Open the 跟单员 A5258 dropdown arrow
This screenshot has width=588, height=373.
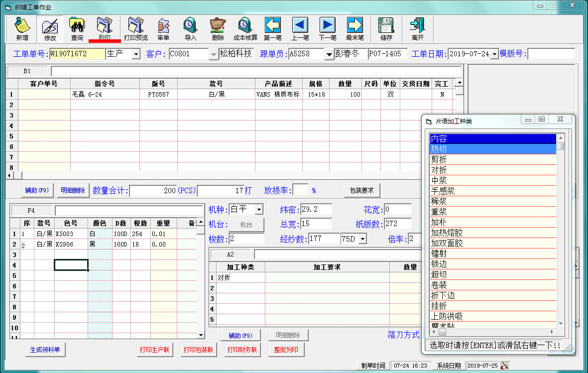click(x=329, y=54)
